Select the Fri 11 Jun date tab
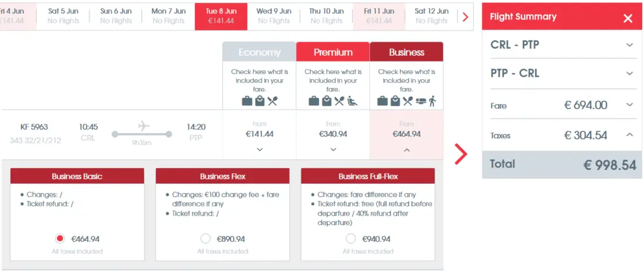 pos(379,16)
